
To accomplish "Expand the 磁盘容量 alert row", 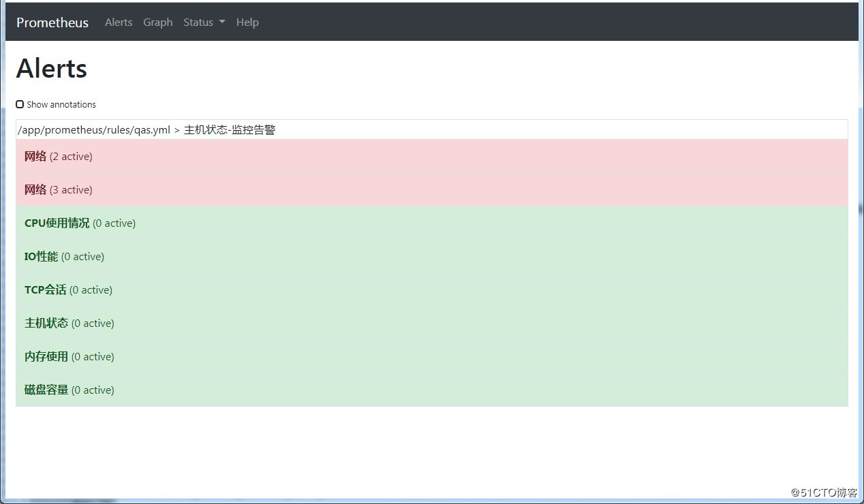I will [x=432, y=390].
